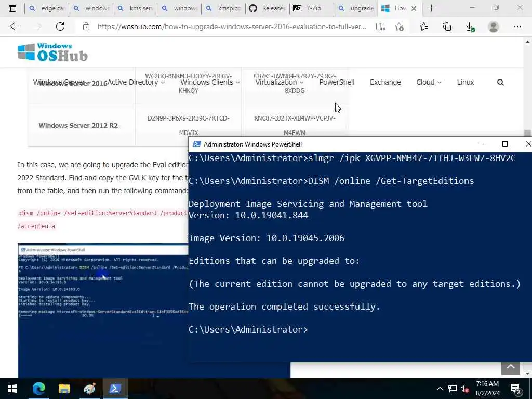Image resolution: width=532 pixels, height=399 pixels.
Task: Open the muted volume tray icon
Action: pyautogui.click(x=465, y=389)
